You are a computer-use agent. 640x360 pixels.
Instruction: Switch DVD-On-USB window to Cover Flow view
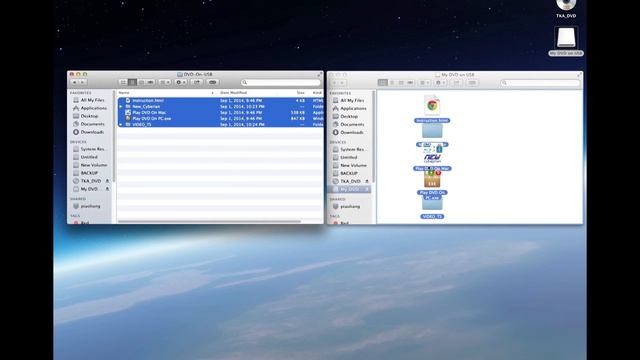pos(150,82)
